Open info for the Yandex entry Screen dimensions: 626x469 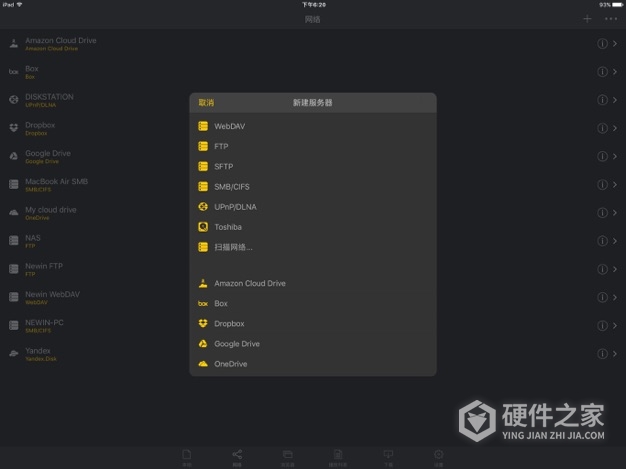pos(602,354)
